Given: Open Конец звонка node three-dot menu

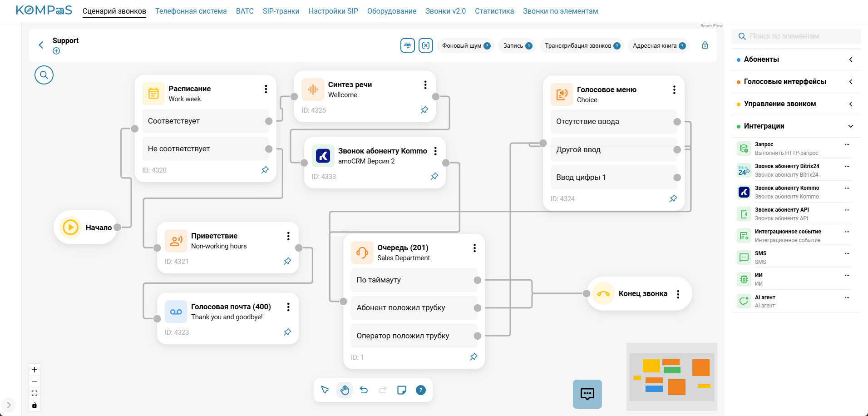Looking at the screenshot, I should (678, 294).
